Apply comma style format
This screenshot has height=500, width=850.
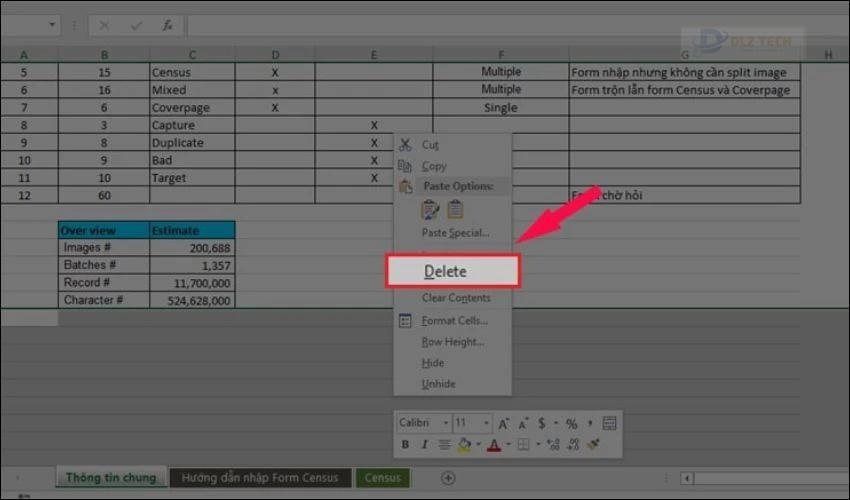590,424
